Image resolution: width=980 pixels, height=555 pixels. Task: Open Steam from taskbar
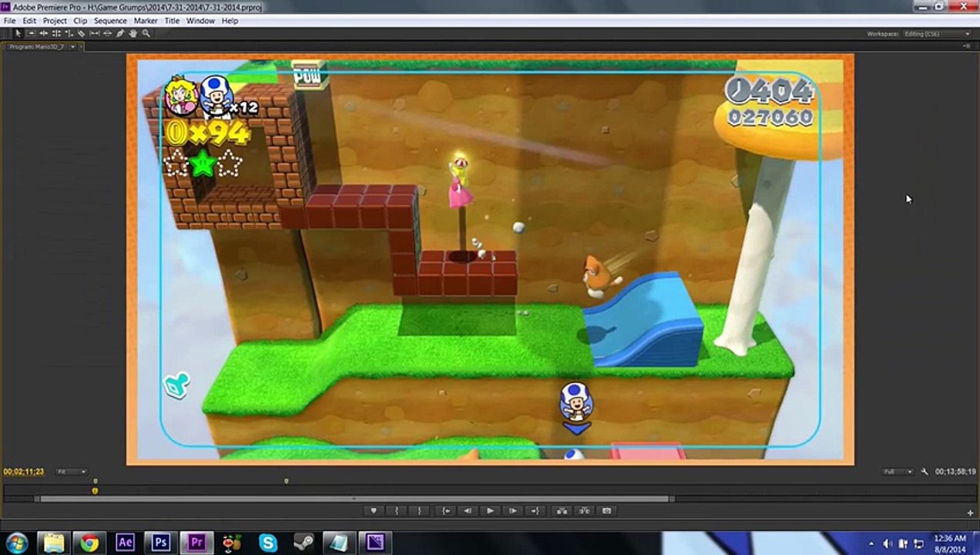[303, 543]
